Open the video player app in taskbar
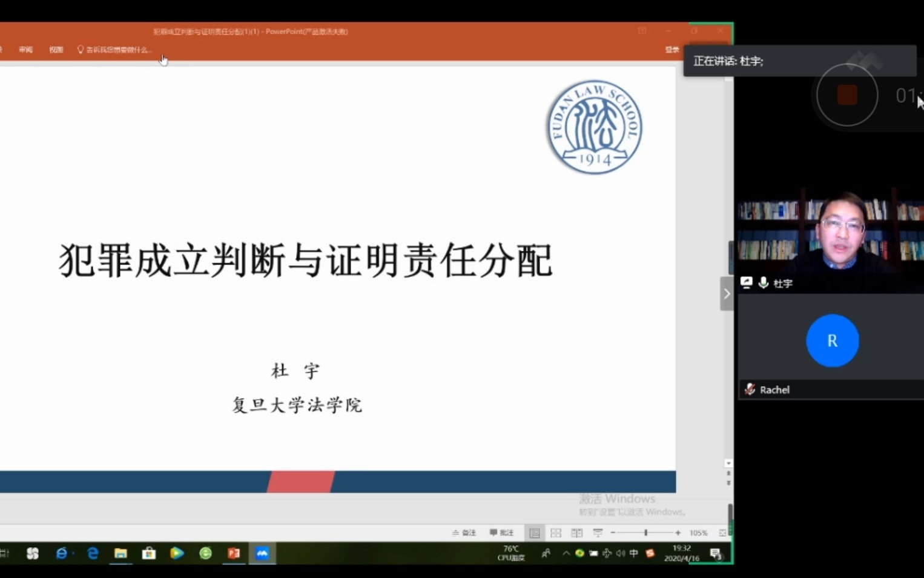This screenshot has height=578, width=924. coord(177,553)
